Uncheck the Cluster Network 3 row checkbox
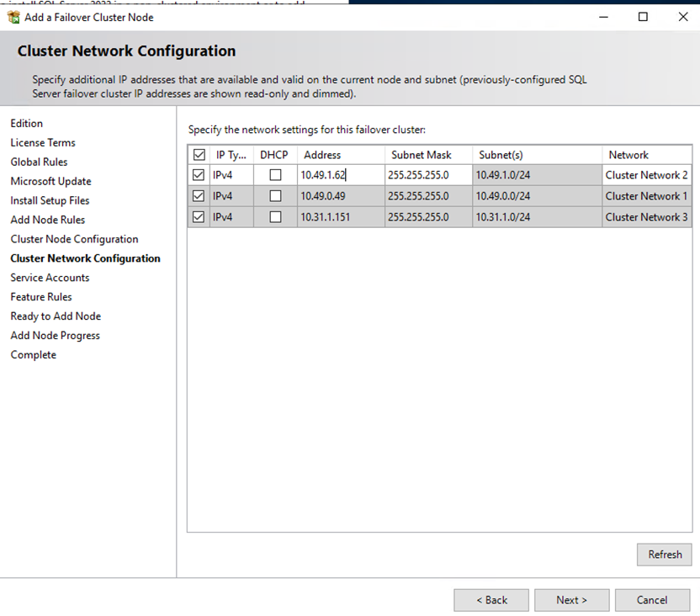The image size is (700, 616). (x=199, y=217)
